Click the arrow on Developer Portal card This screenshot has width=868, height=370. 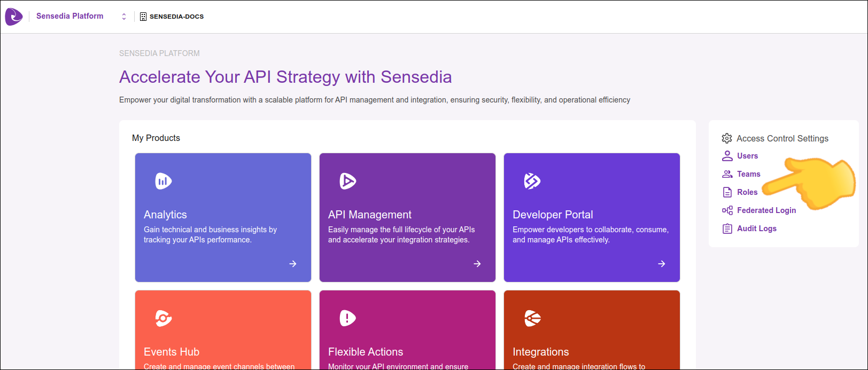pos(662,264)
